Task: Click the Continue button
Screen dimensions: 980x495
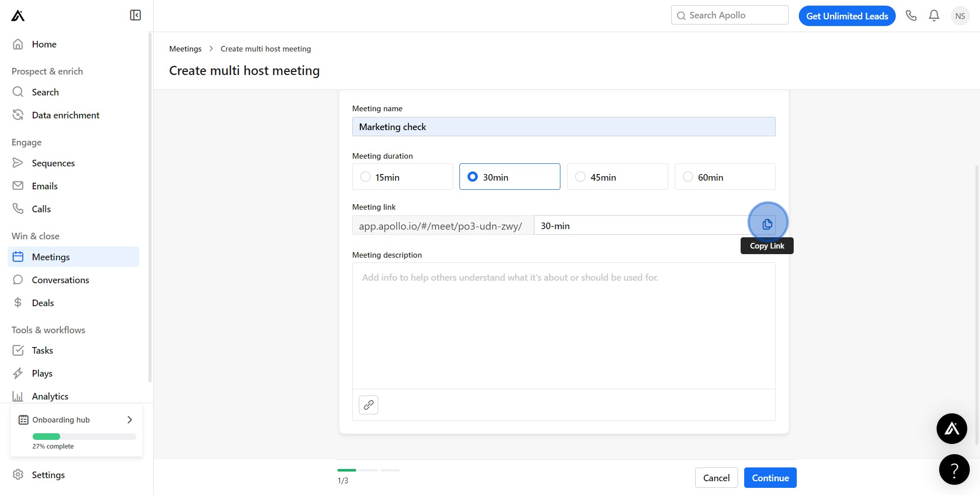Action: (770, 478)
